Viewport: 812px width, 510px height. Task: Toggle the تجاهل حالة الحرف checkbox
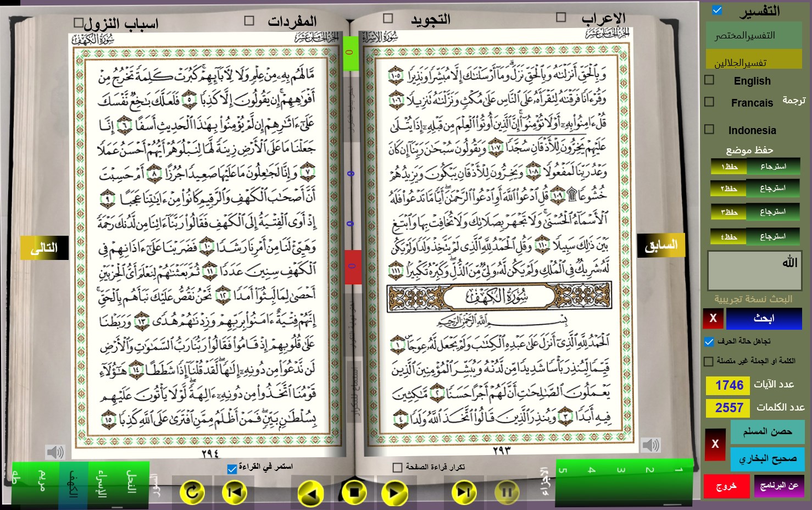[709, 342]
